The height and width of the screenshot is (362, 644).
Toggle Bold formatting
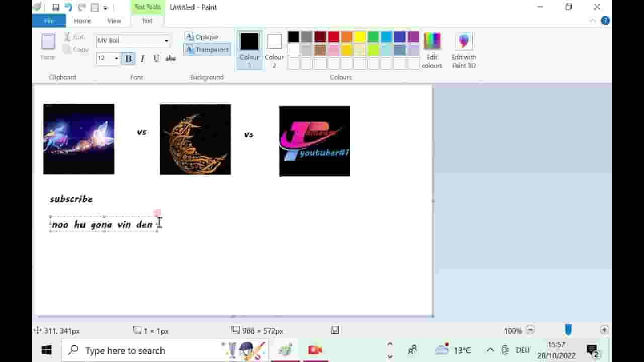(x=128, y=59)
